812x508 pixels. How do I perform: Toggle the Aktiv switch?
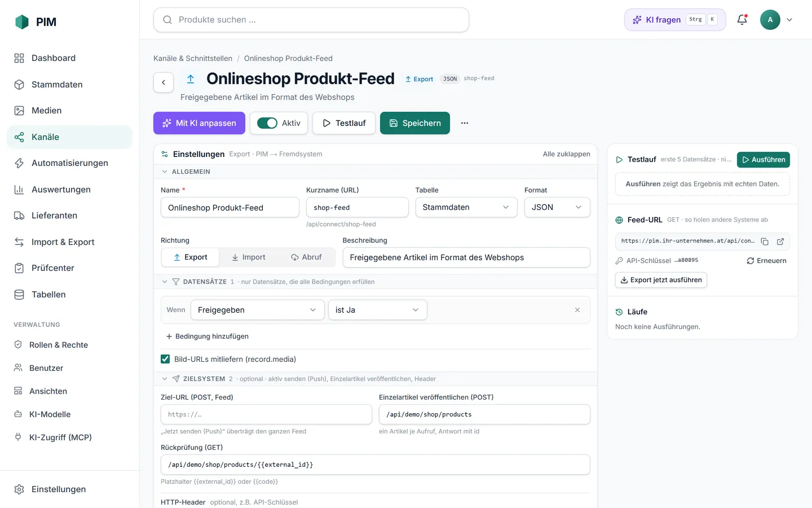[x=267, y=123]
